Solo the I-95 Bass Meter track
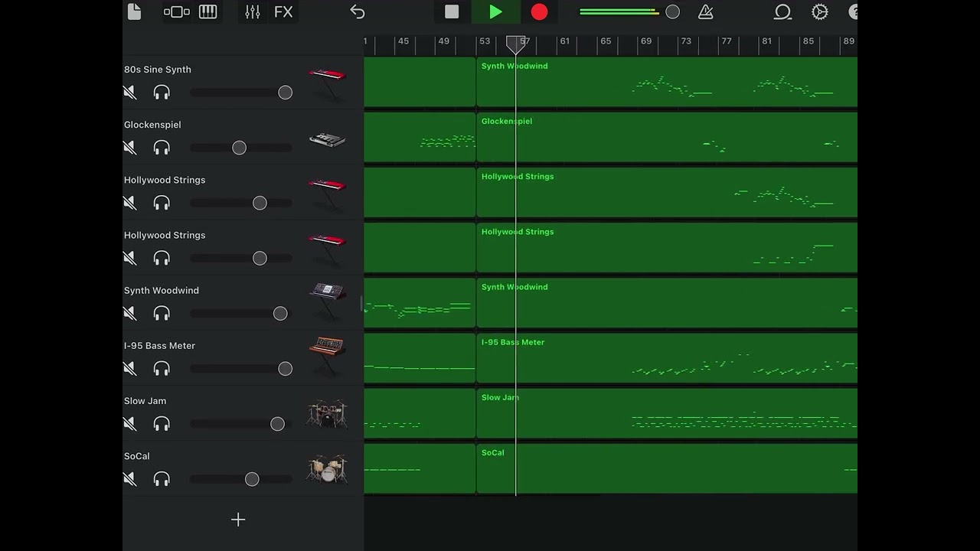980x551 pixels. (162, 368)
